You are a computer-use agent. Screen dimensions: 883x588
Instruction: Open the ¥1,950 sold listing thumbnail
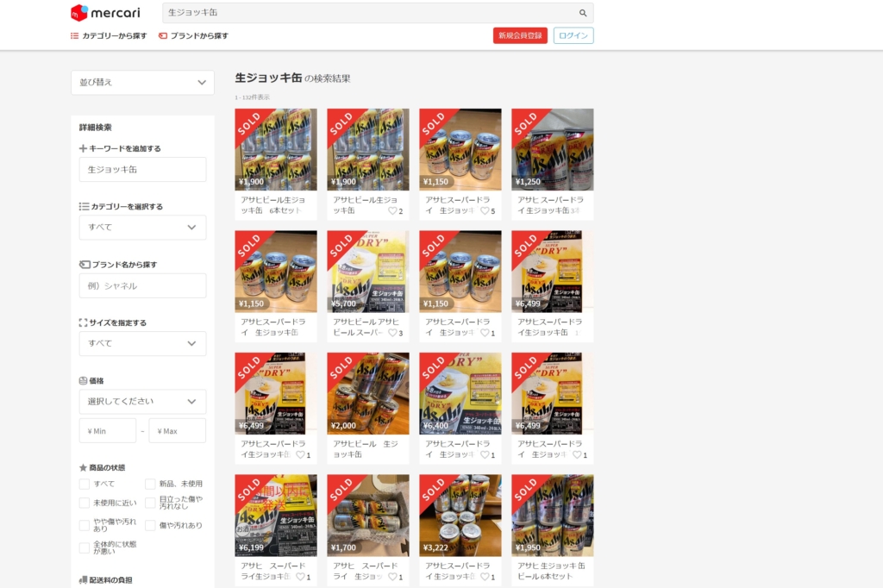pos(553,516)
